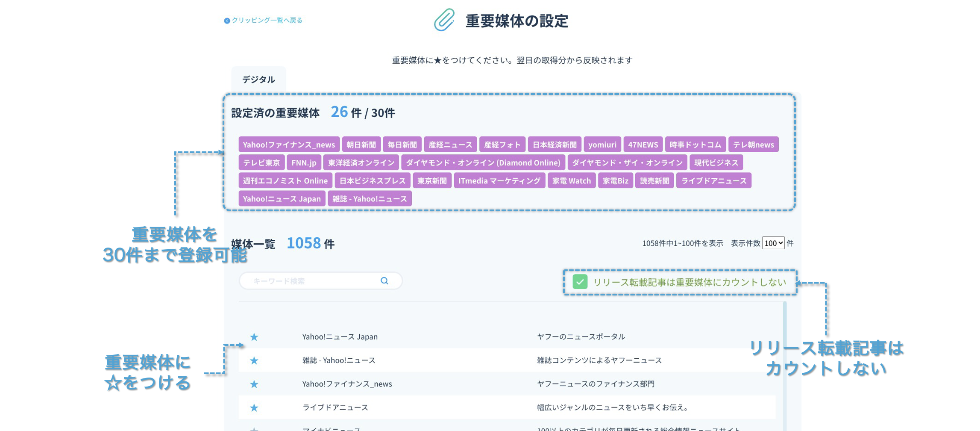The height and width of the screenshot is (431, 980).
Task: Toggle star for ライブドアニュース row
Action: (x=254, y=407)
